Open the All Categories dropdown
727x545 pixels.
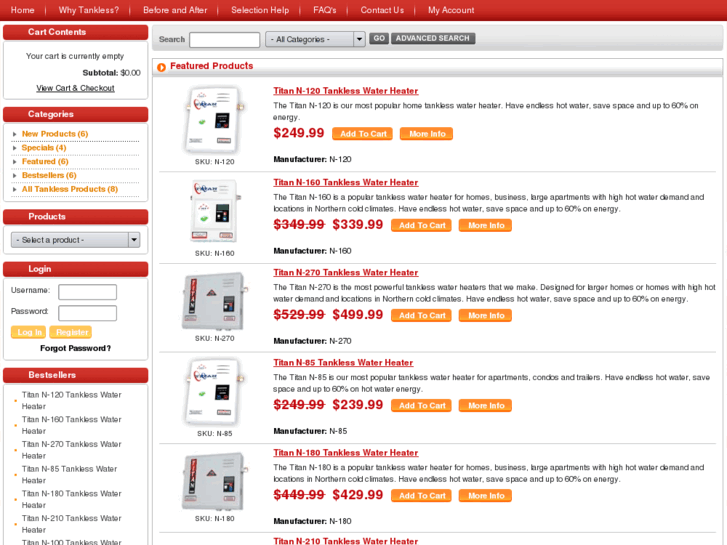(315, 39)
